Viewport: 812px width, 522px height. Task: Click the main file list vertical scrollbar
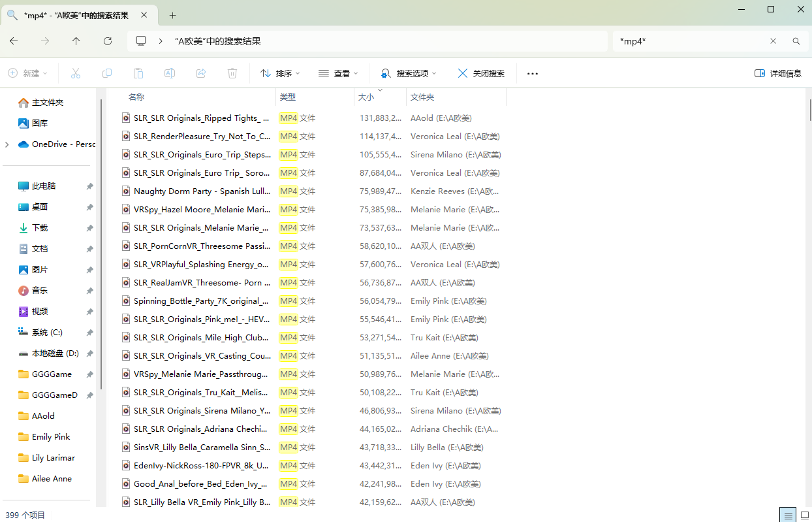click(x=810, y=110)
